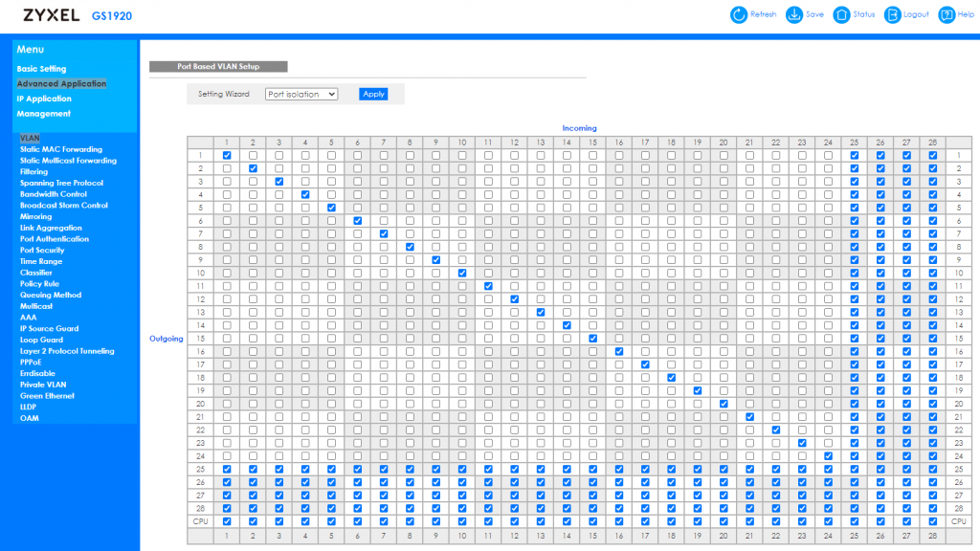Toggle outgoing 10, incoming 10 checkbox
Viewport: 980px width, 551px height.
click(x=462, y=273)
